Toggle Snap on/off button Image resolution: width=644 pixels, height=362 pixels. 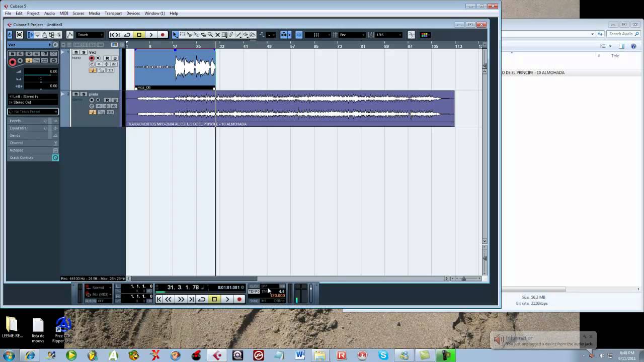coord(299,35)
